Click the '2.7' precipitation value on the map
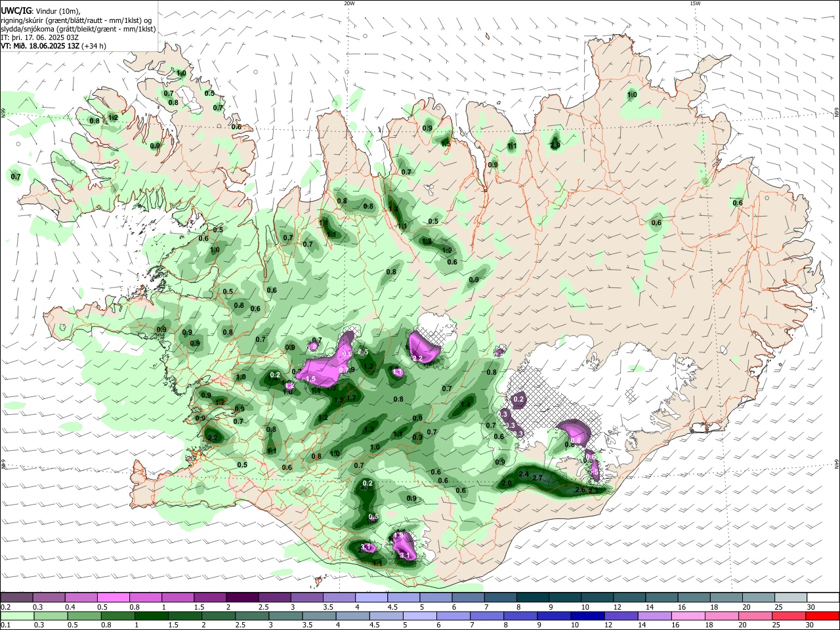The height and width of the screenshot is (630, 840). [x=537, y=478]
